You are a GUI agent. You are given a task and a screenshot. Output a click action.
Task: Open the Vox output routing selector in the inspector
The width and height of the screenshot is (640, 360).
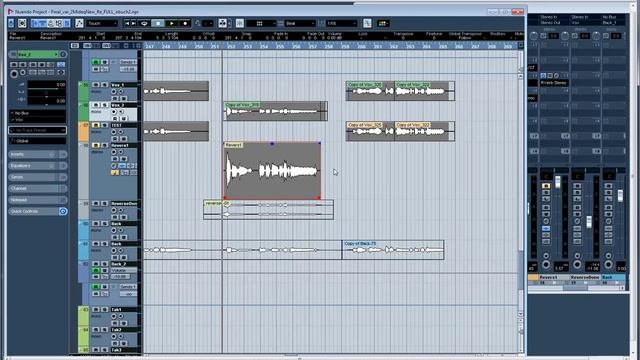tap(37, 120)
